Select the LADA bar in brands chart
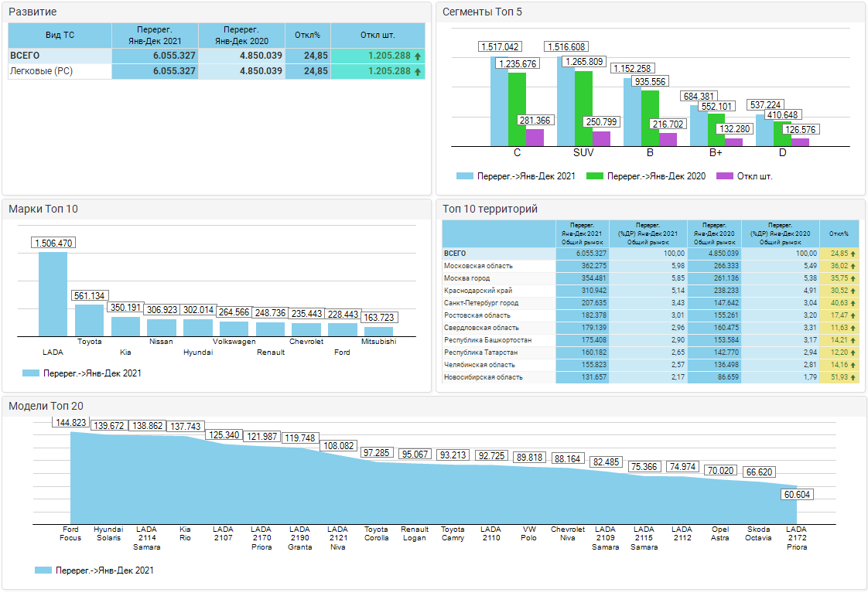The height and width of the screenshot is (613, 868). [x=53, y=294]
